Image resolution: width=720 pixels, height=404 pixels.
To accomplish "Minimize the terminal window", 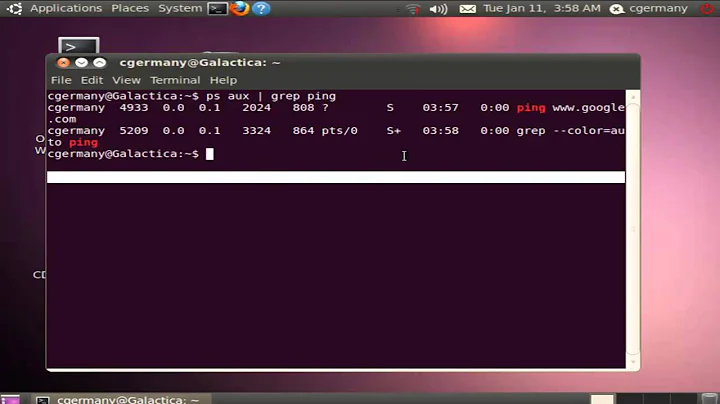I will 81,62.
